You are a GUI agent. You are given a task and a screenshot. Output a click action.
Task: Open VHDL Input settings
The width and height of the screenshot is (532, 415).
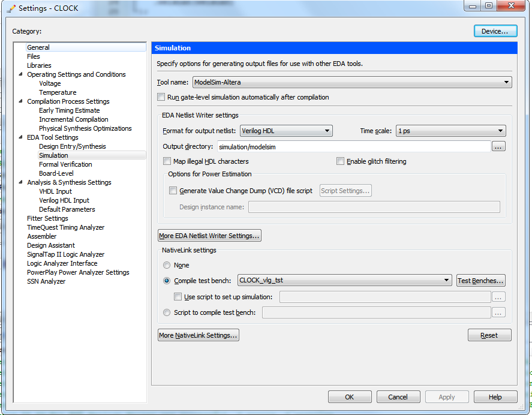(55, 191)
